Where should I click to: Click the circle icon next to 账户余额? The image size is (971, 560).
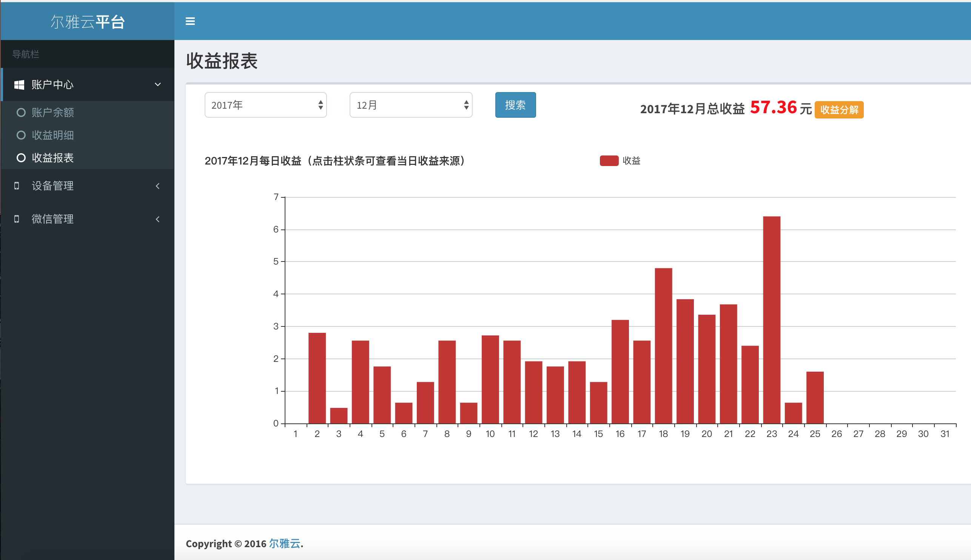(x=21, y=112)
